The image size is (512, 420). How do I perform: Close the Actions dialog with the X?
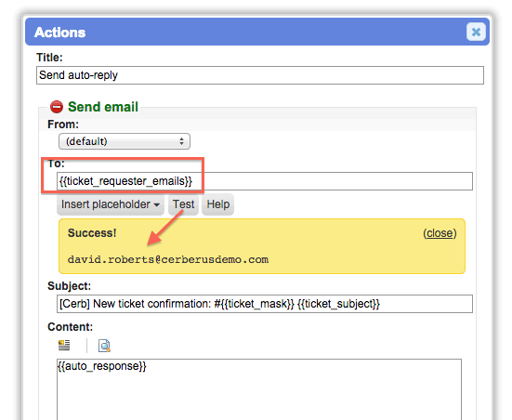point(476,32)
